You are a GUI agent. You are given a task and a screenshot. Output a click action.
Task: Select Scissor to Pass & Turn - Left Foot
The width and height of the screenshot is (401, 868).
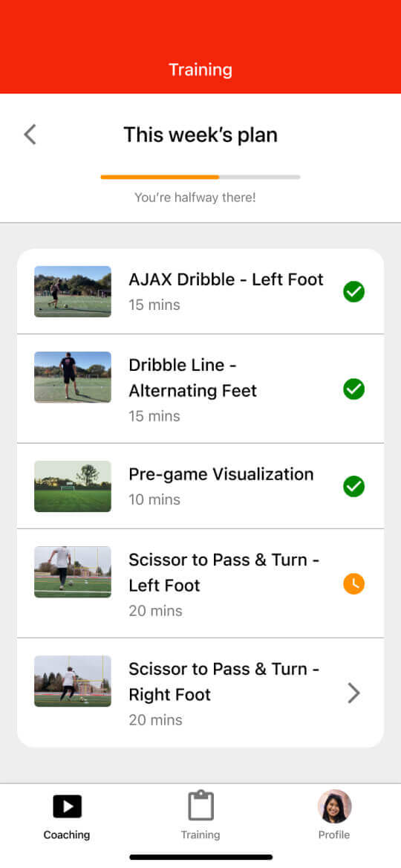click(x=224, y=572)
